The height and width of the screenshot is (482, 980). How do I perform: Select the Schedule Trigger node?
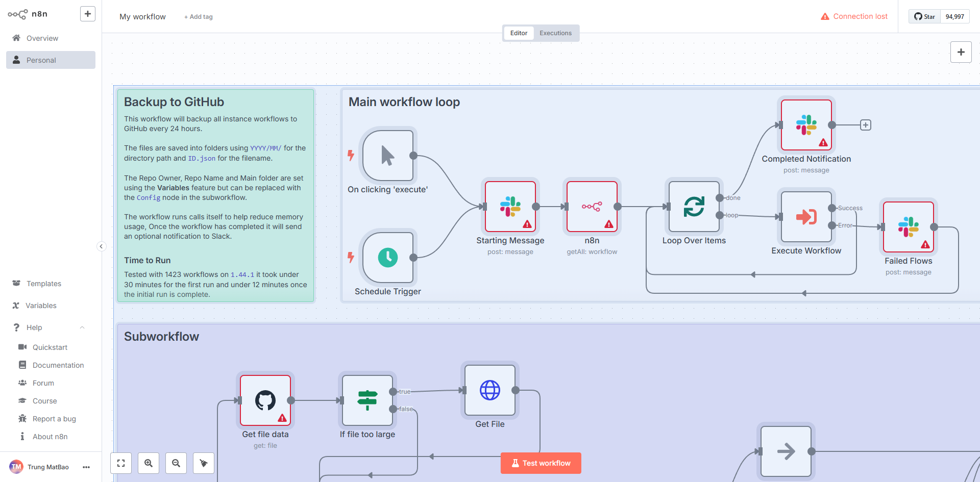click(388, 258)
